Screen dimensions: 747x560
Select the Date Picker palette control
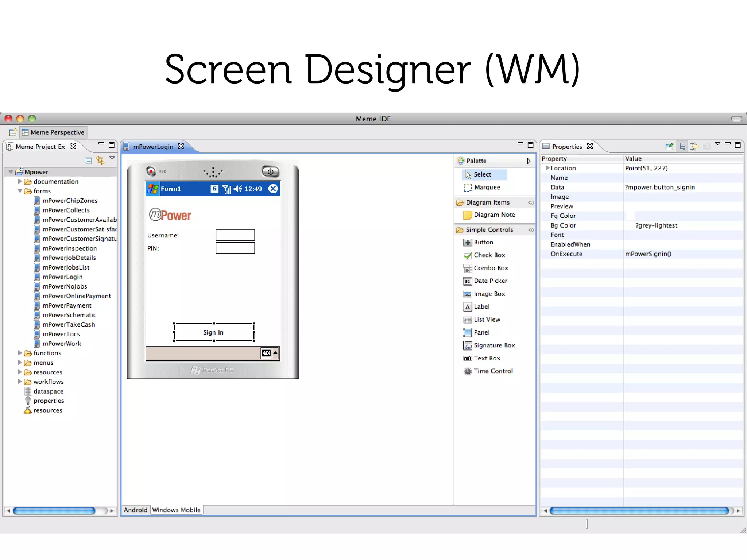click(x=485, y=281)
